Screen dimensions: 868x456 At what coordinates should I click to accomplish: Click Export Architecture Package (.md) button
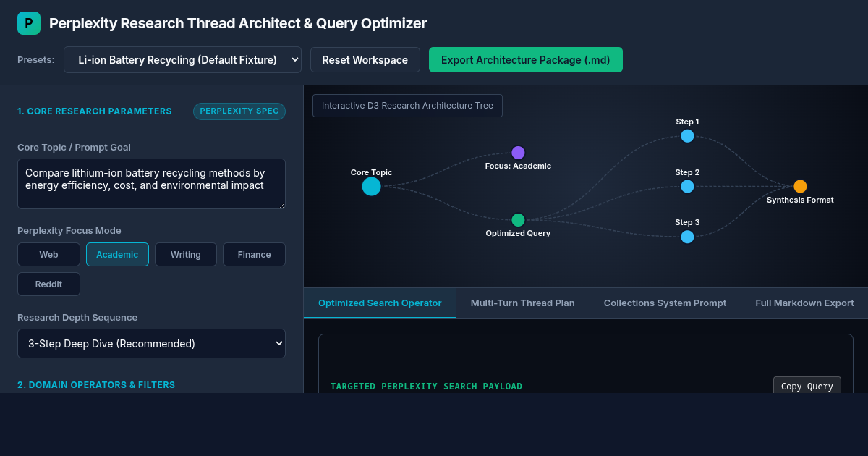click(x=525, y=60)
